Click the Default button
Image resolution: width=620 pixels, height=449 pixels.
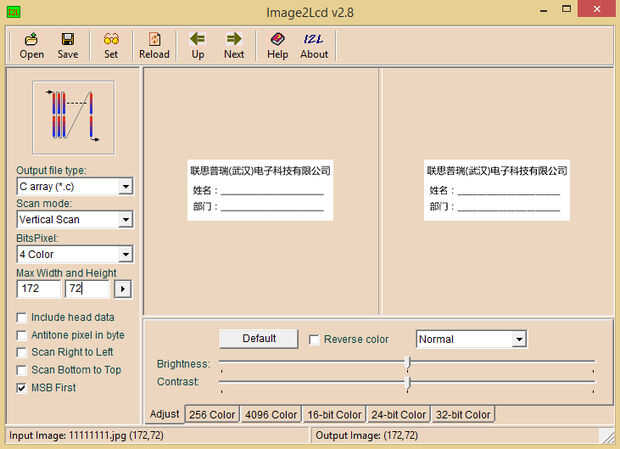259,339
